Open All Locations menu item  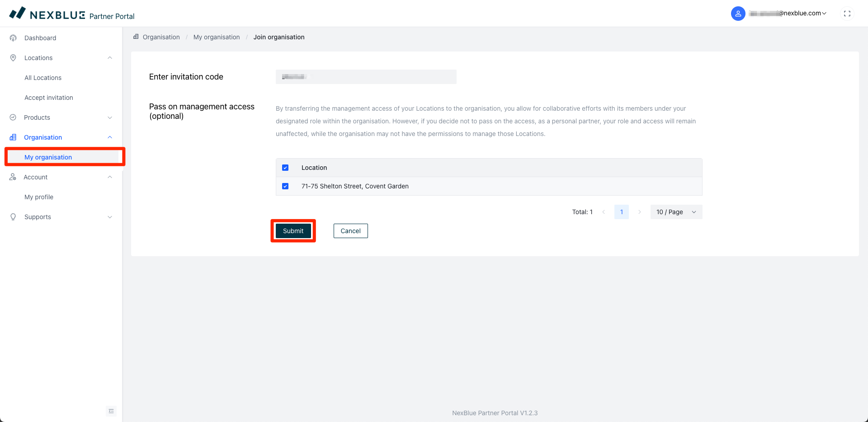coord(43,78)
